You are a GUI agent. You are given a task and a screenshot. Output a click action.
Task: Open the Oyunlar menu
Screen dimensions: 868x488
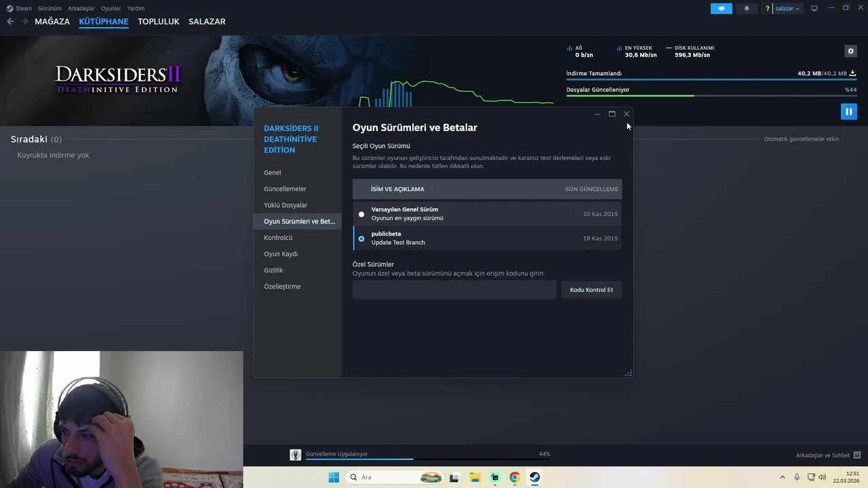(x=111, y=8)
